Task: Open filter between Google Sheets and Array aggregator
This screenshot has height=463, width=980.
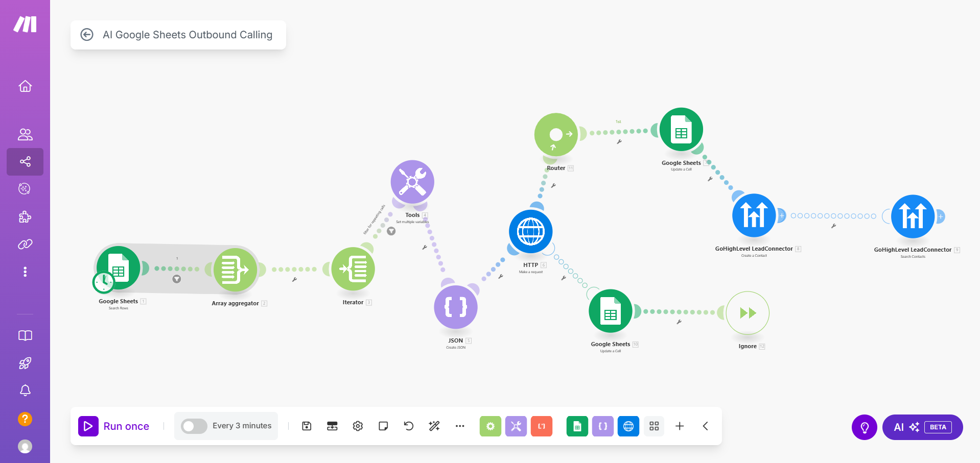Action: tap(177, 279)
